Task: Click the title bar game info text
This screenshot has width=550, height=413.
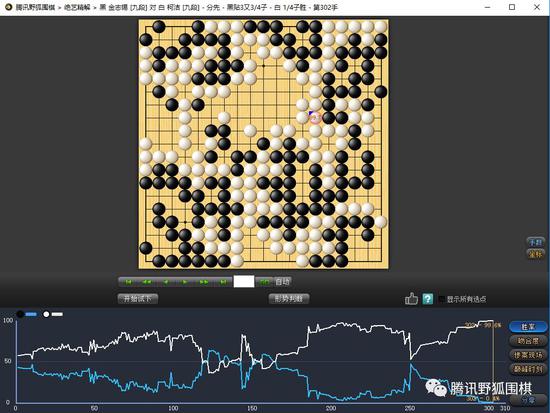Action: [x=176, y=7]
